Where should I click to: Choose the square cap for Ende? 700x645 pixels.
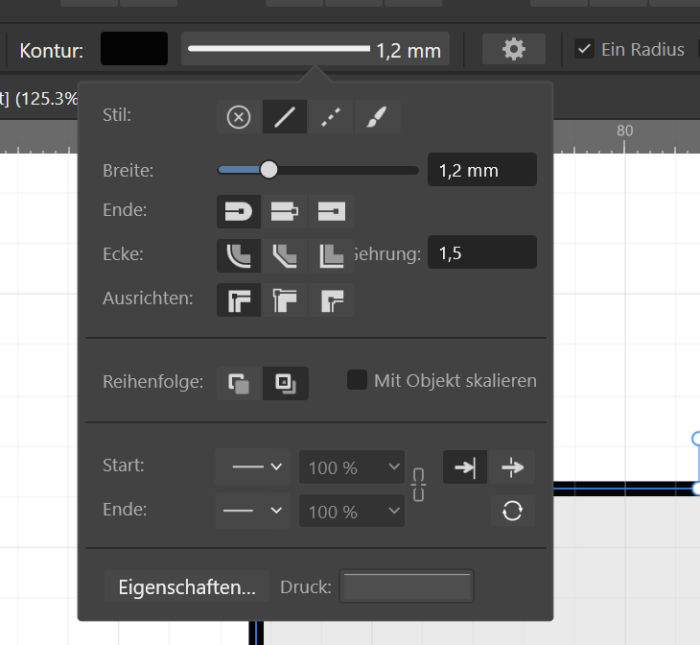[331, 212]
